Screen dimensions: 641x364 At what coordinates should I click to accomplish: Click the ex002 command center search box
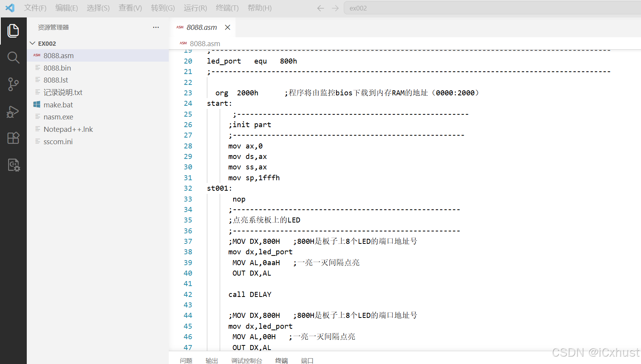[x=492, y=8]
